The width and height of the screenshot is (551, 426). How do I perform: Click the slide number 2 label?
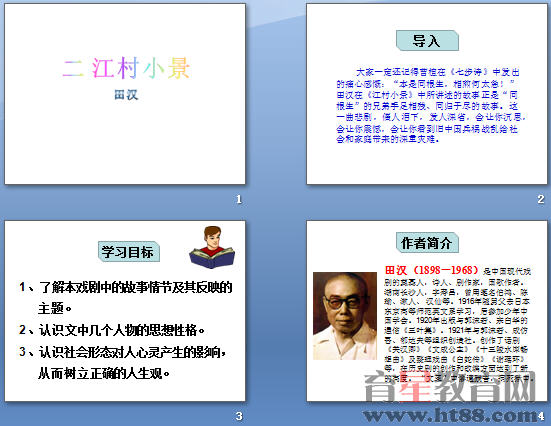541,199
